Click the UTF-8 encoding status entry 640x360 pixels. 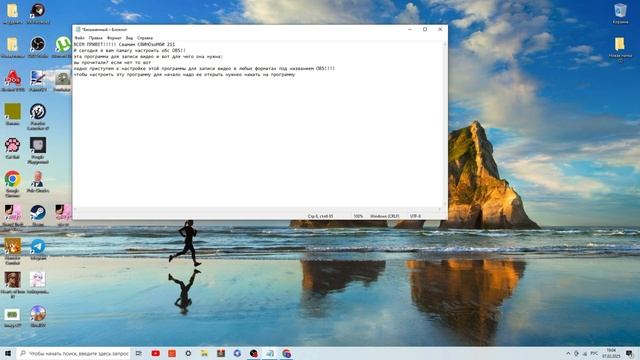(415, 216)
